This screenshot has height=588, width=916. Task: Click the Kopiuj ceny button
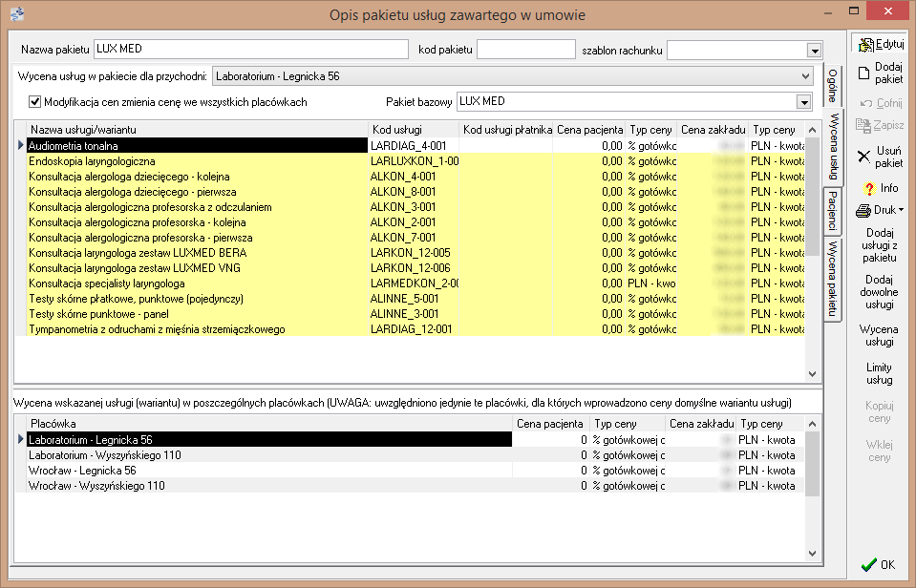(879, 411)
